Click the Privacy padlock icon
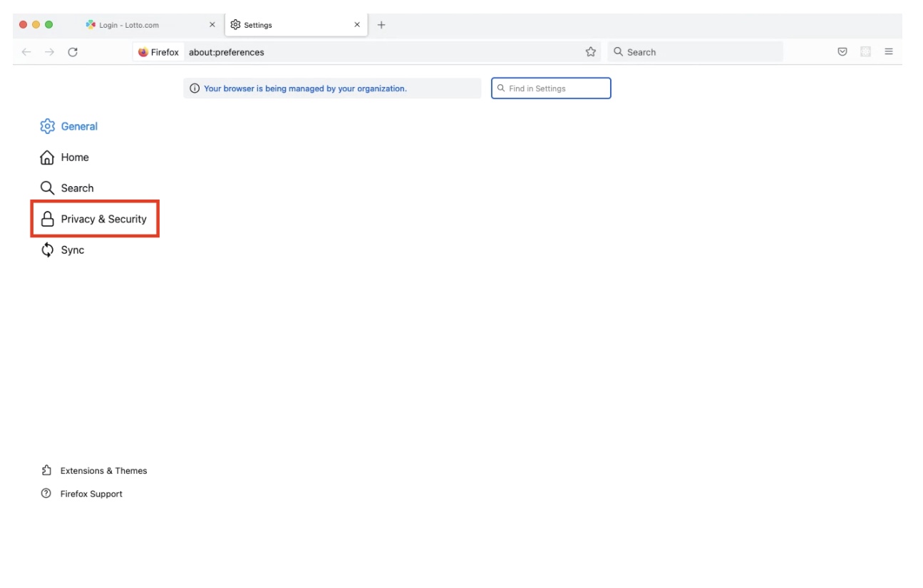 [48, 219]
